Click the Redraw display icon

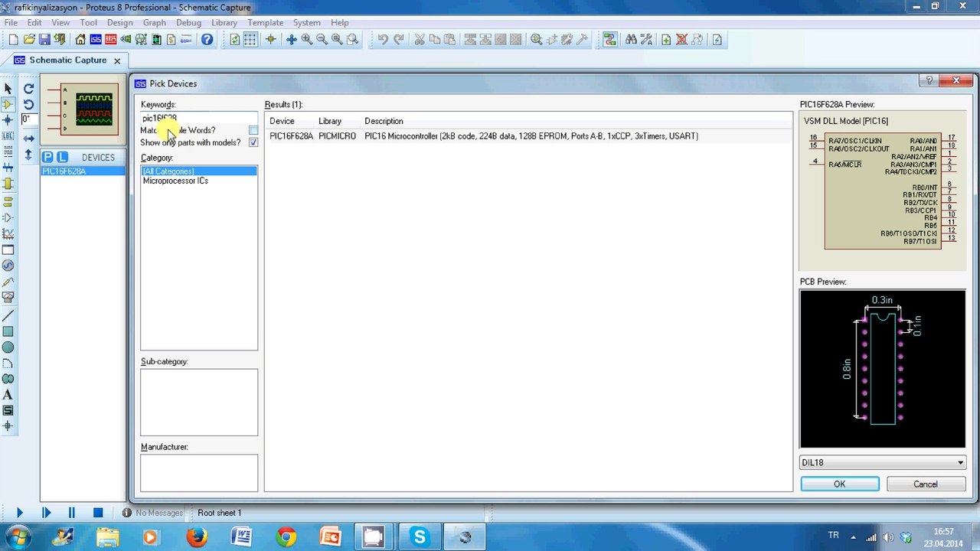pos(235,40)
